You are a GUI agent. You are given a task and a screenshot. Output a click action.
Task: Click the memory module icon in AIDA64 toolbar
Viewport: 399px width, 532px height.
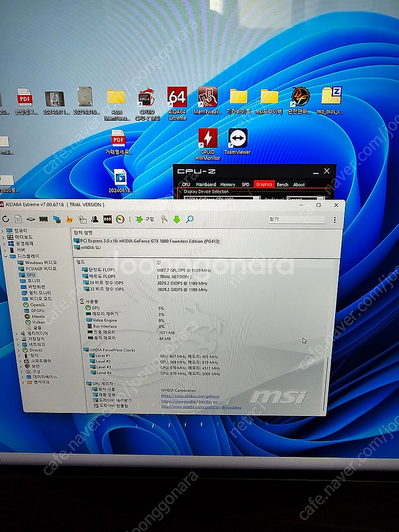pyautogui.click(x=44, y=220)
